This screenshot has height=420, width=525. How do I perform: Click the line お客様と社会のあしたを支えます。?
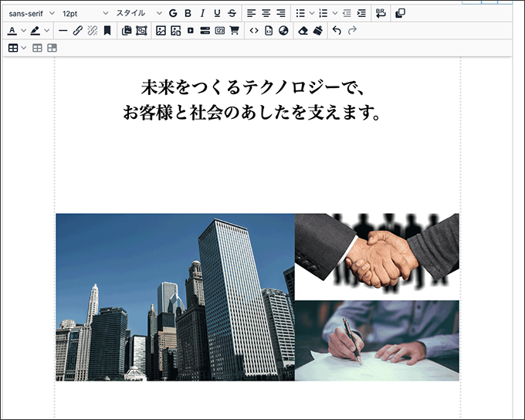point(252,112)
